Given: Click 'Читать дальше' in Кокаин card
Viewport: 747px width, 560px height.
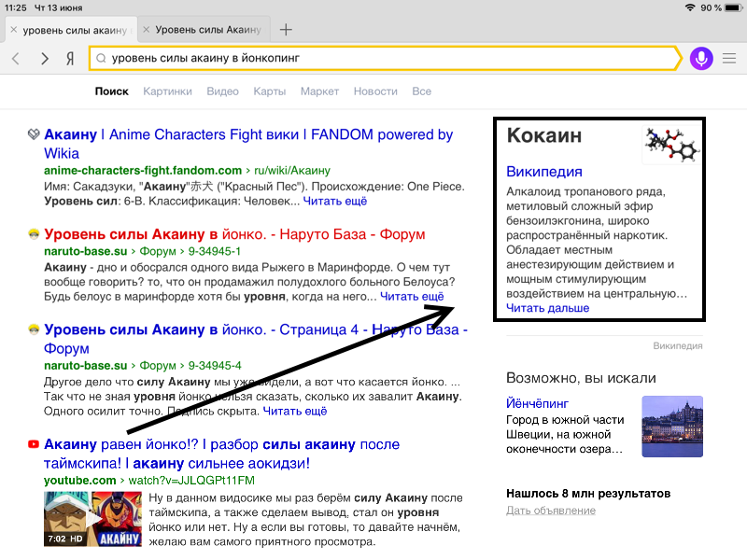Looking at the screenshot, I should coord(547,308).
